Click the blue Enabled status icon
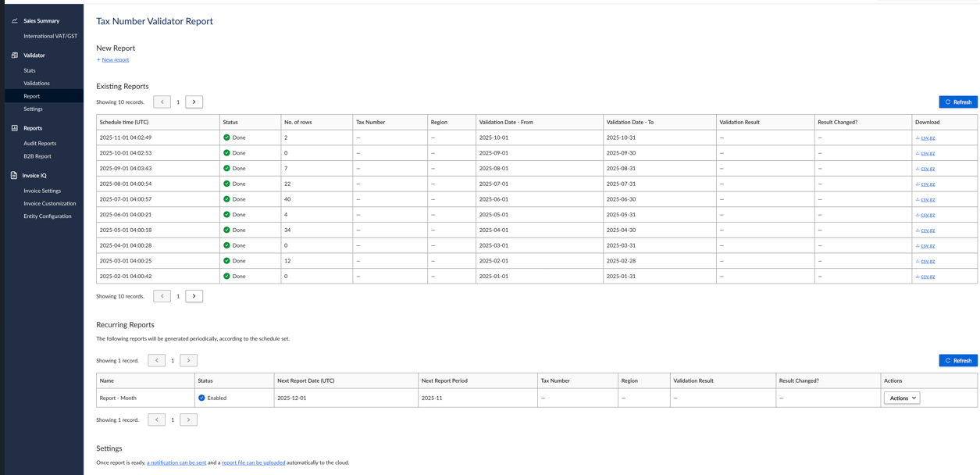 (x=201, y=398)
